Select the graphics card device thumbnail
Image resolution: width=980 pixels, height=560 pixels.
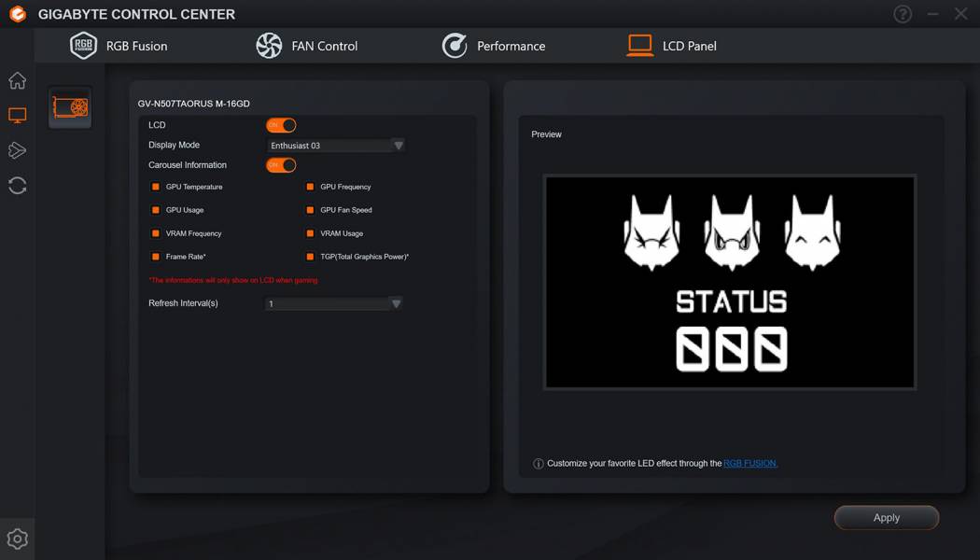click(70, 107)
